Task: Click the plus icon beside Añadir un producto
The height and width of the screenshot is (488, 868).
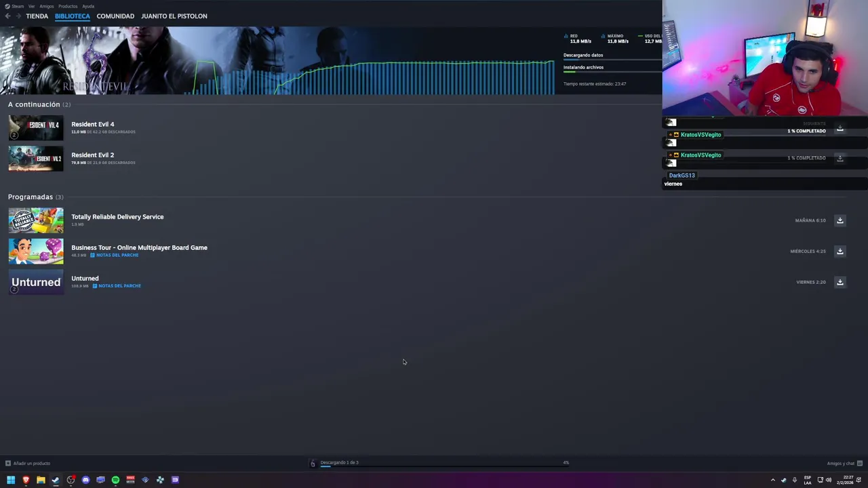Action: click(x=8, y=464)
